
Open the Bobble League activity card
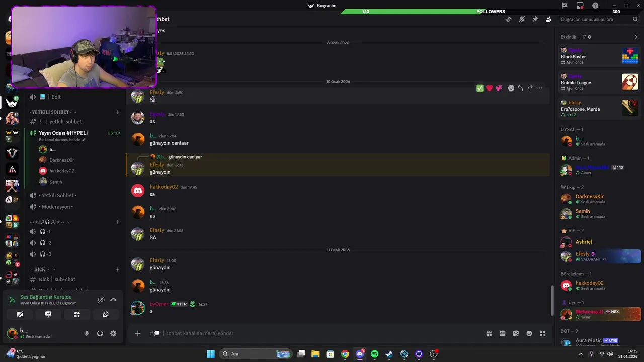(600, 82)
